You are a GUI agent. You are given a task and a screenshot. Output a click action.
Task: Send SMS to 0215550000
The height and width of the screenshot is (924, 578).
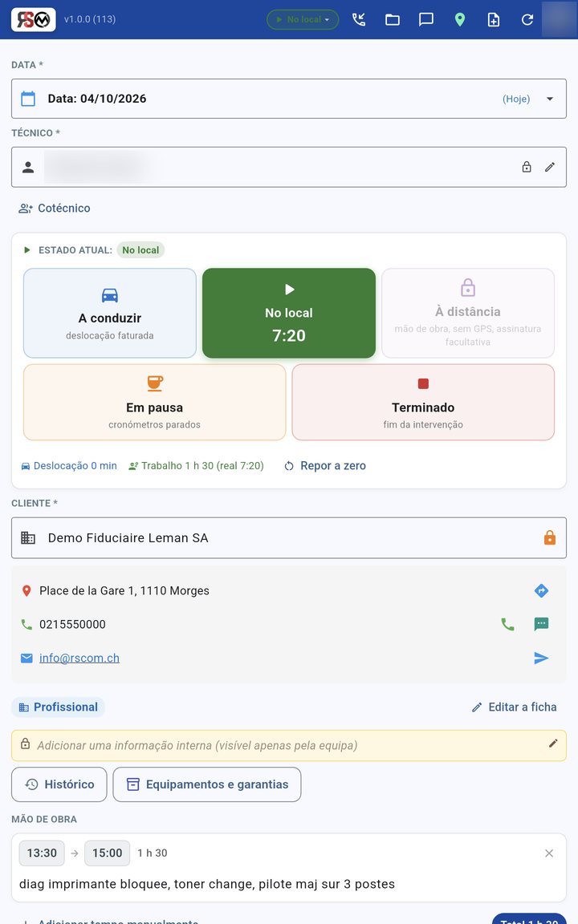tap(541, 624)
